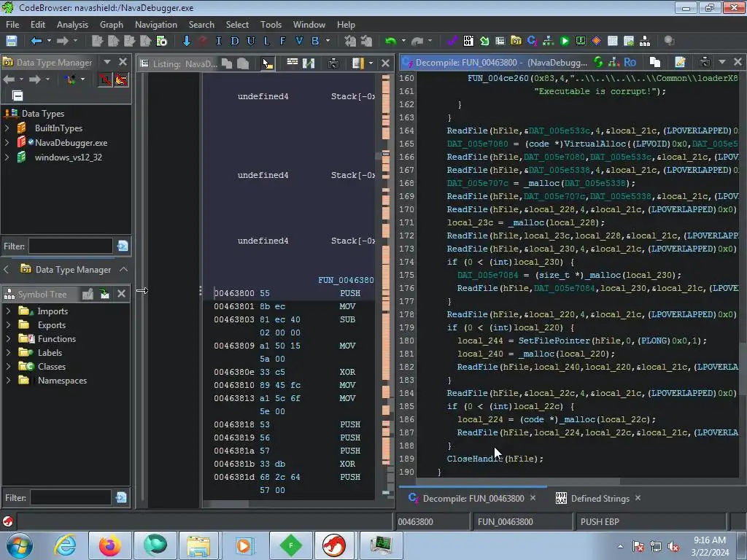The height and width of the screenshot is (560, 747).
Task: Display the function graph toolbar icon
Action: (x=549, y=41)
